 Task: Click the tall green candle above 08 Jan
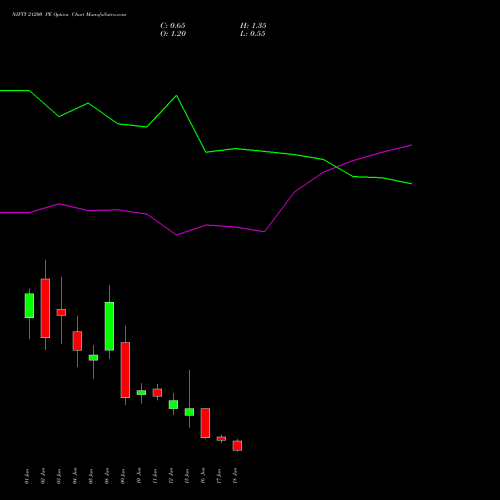(109, 326)
